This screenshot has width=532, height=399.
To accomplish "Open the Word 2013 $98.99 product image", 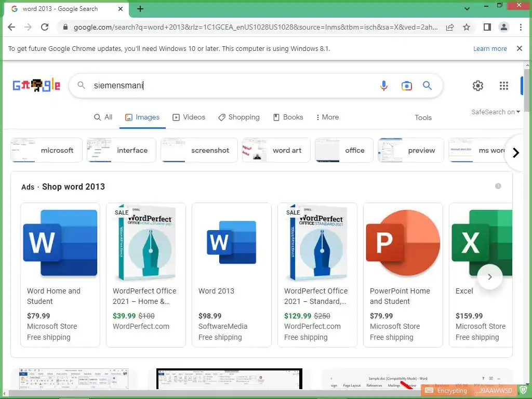I will [231, 242].
